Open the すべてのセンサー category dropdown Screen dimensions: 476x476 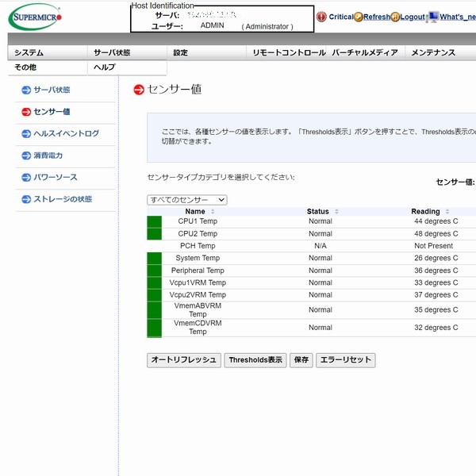tap(187, 200)
